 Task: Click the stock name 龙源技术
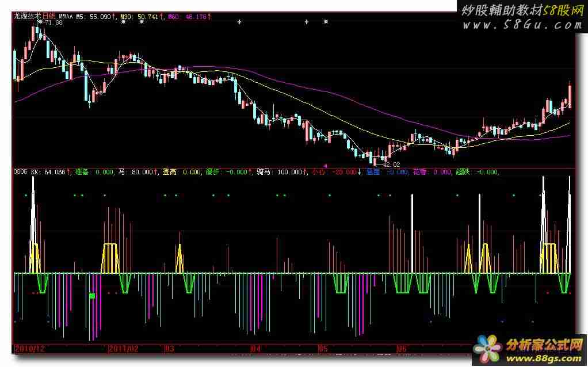28,17
